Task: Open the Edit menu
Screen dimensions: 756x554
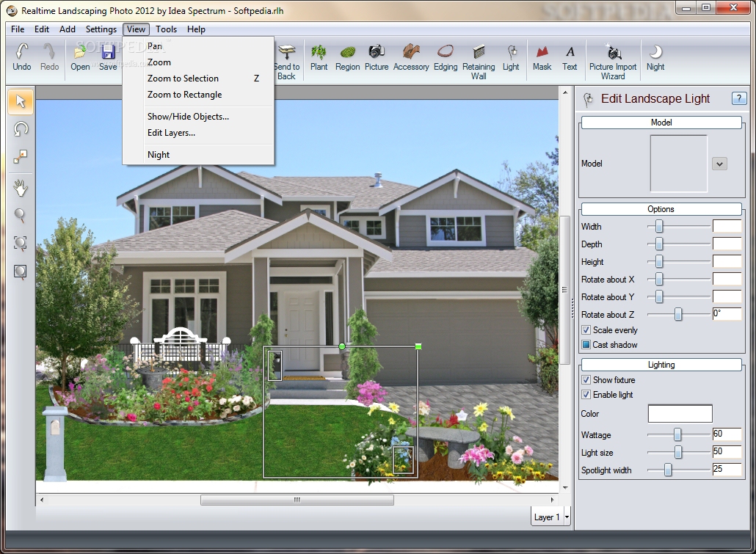Action: (x=41, y=29)
